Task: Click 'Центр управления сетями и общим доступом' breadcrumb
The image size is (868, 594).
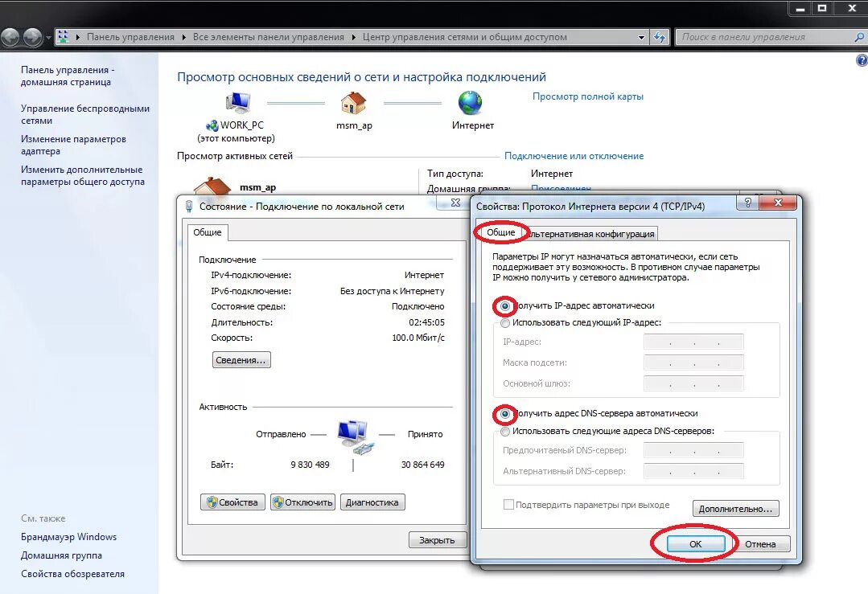Action: (465, 37)
